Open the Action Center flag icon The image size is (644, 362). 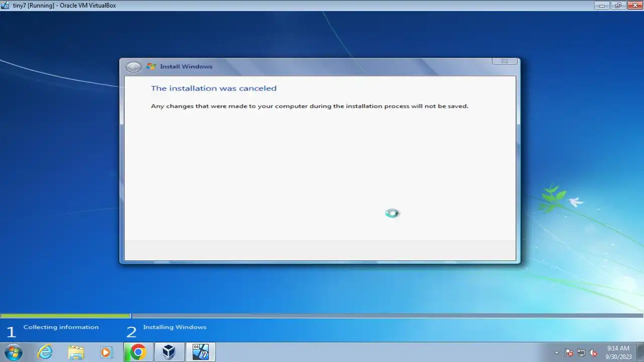pos(569,352)
